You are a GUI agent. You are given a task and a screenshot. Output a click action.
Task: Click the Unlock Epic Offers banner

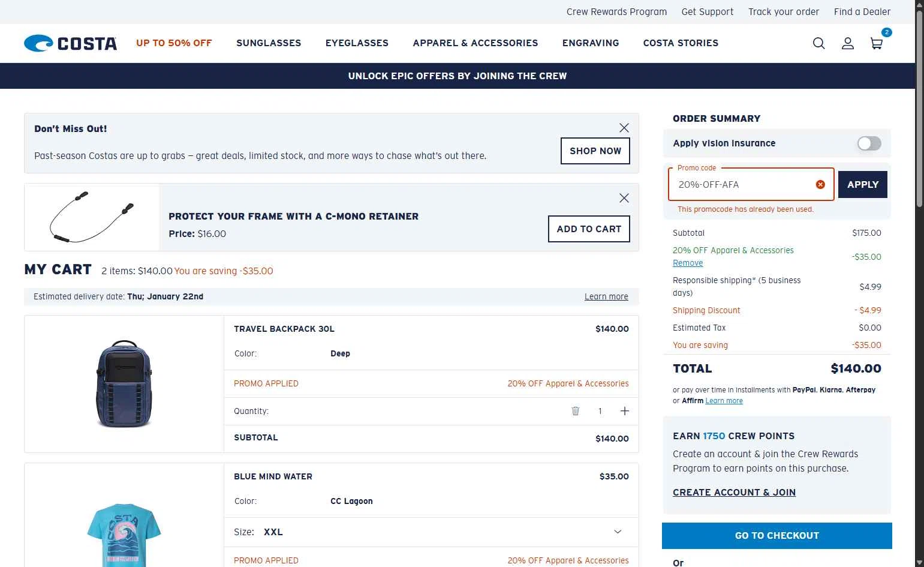tap(458, 76)
